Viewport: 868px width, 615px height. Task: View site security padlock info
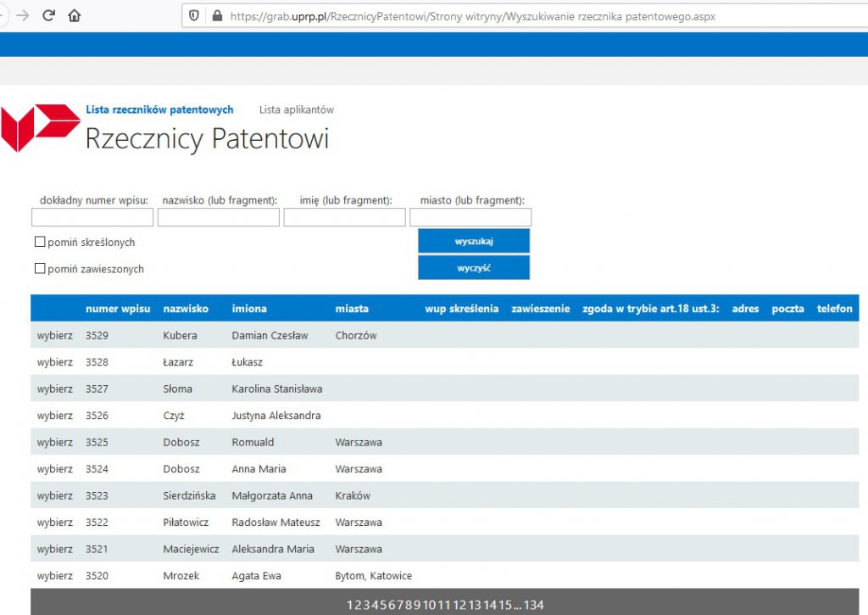click(217, 15)
